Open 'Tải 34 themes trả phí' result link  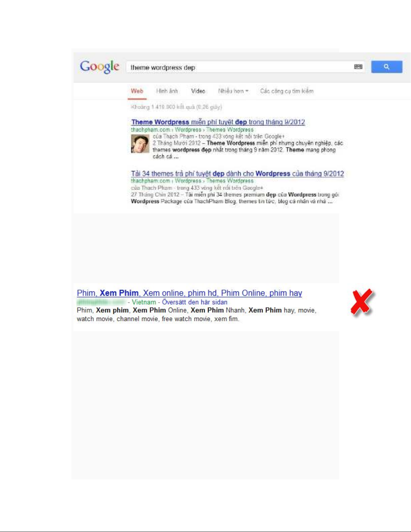pyautogui.click(x=237, y=174)
